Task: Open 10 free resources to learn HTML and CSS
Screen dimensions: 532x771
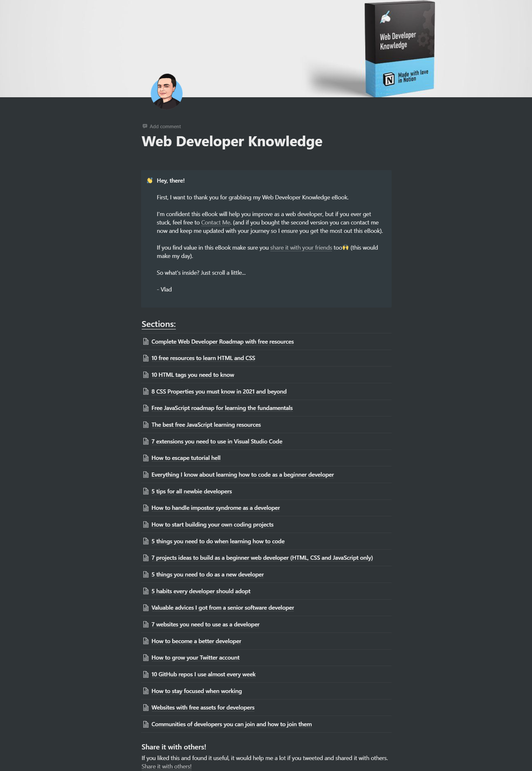Action: point(203,358)
